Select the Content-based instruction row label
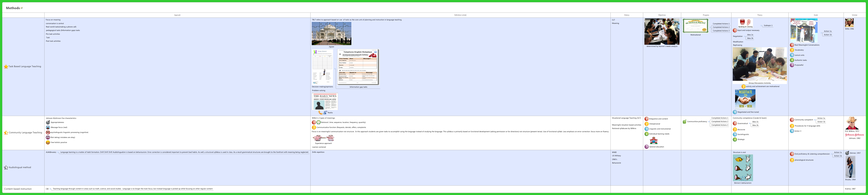This screenshot has height=195, width=868. click(18, 189)
